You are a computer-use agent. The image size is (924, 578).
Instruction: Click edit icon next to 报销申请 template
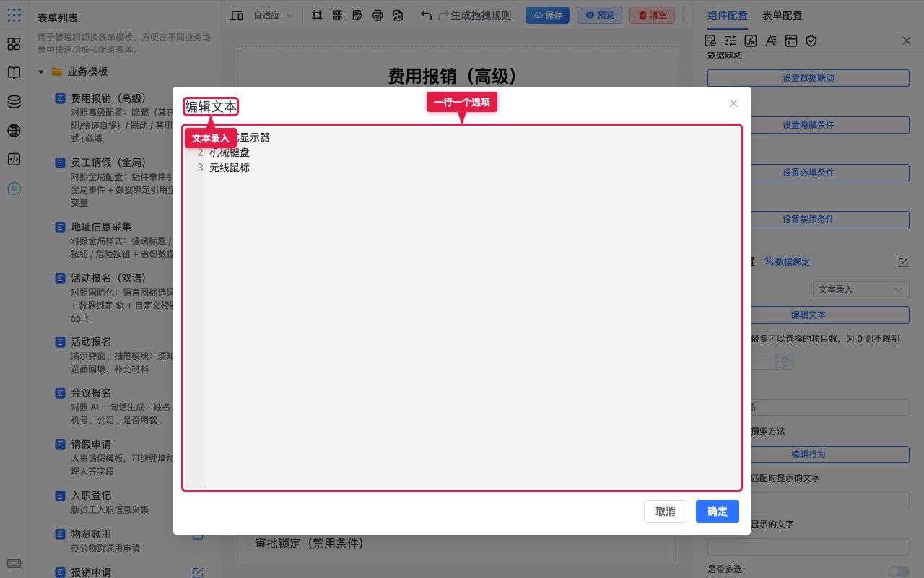click(198, 572)
